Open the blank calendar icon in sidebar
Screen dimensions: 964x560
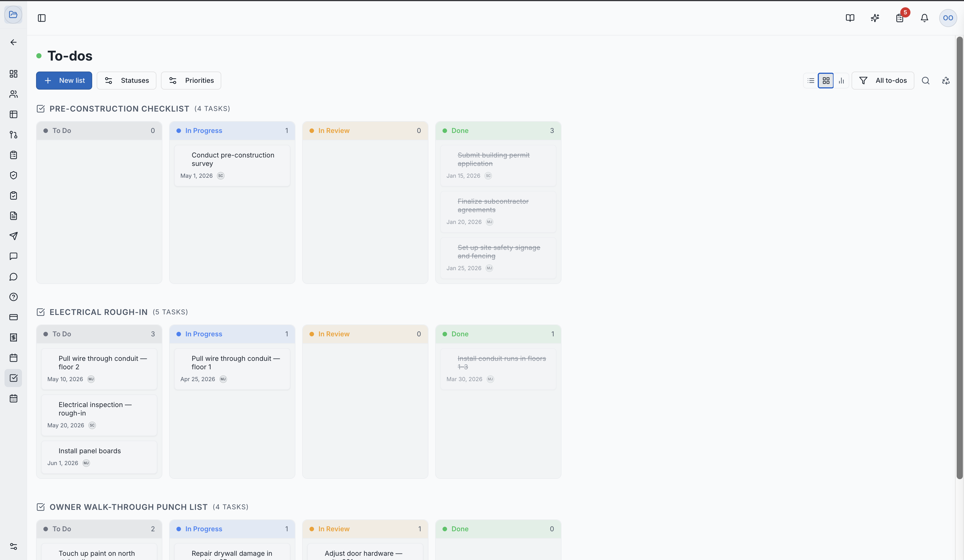click(x=14, y=358)
